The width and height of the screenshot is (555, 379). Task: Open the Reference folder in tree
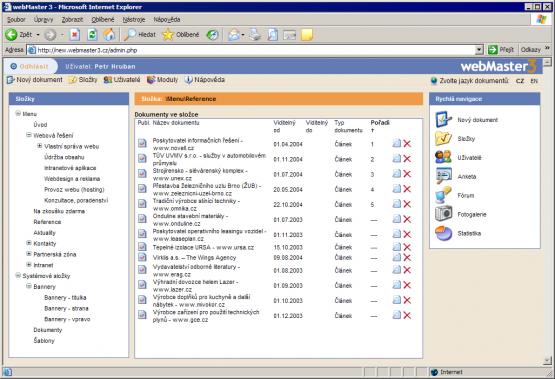pyautogui.click(x=47, y=222)
